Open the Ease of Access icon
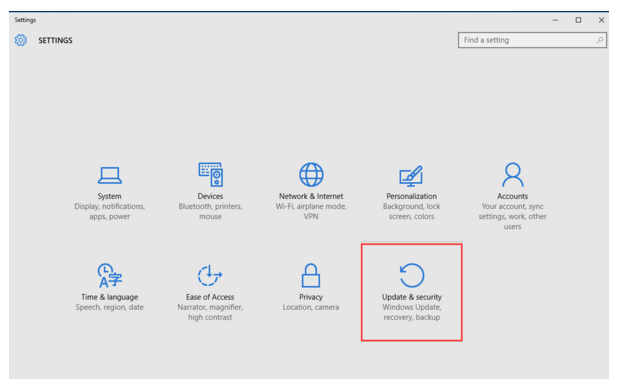The height and width of the screenshot is (389, 618). 210,275
